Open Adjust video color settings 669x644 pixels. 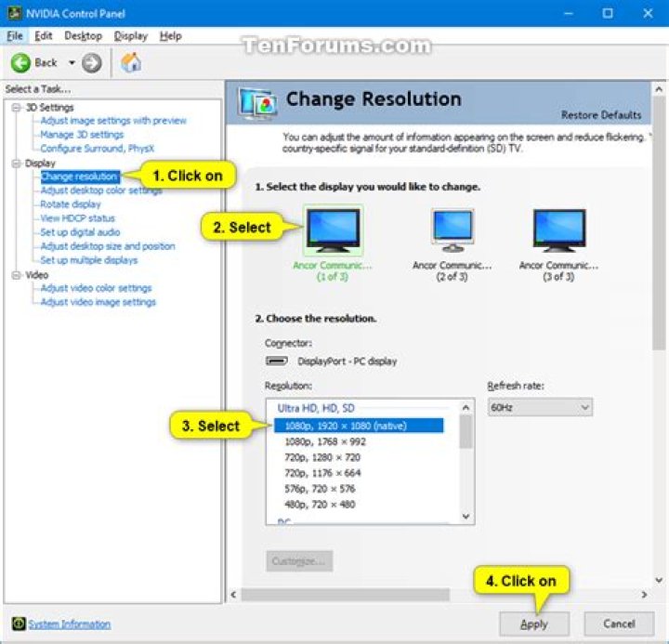[96, 288]
